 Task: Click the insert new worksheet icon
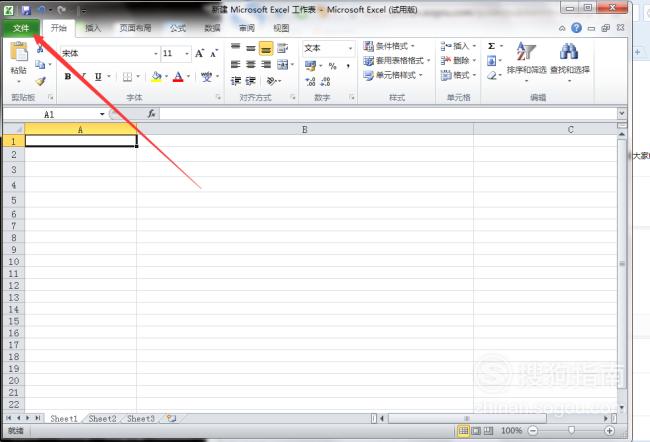pos(171,418)
